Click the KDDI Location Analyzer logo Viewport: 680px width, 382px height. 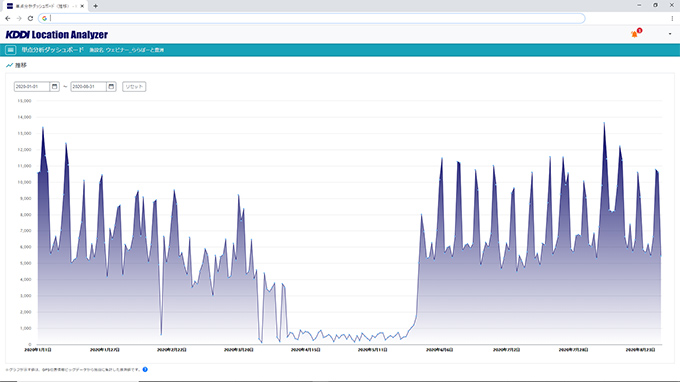[57, 34]
